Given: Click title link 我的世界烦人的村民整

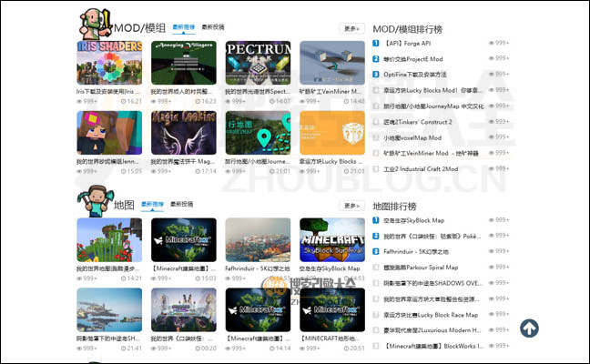Looking at the screenshot, I should 181,91.
